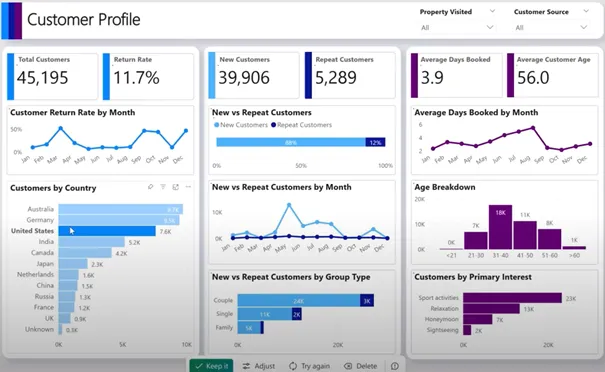This screenshot has height=372, width=605.
Task: Click the Customer Return Rate by Month title
Action: pos(73,112)
